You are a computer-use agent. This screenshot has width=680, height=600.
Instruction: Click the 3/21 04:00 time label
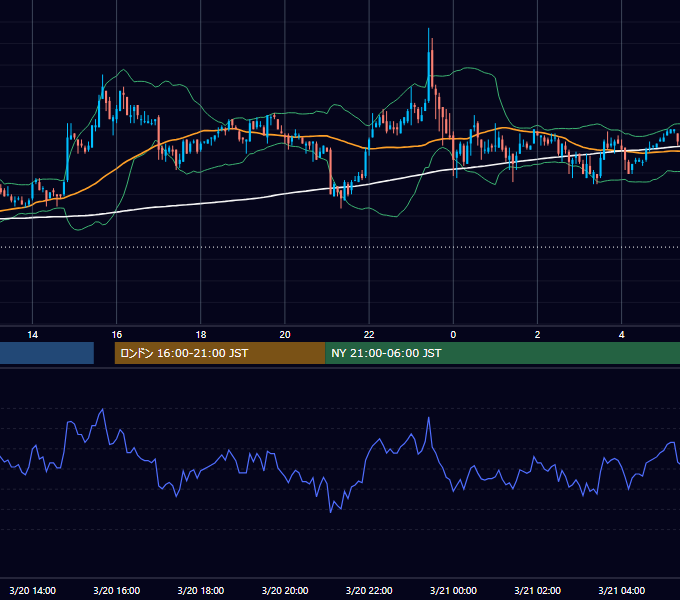click(621, 590)
